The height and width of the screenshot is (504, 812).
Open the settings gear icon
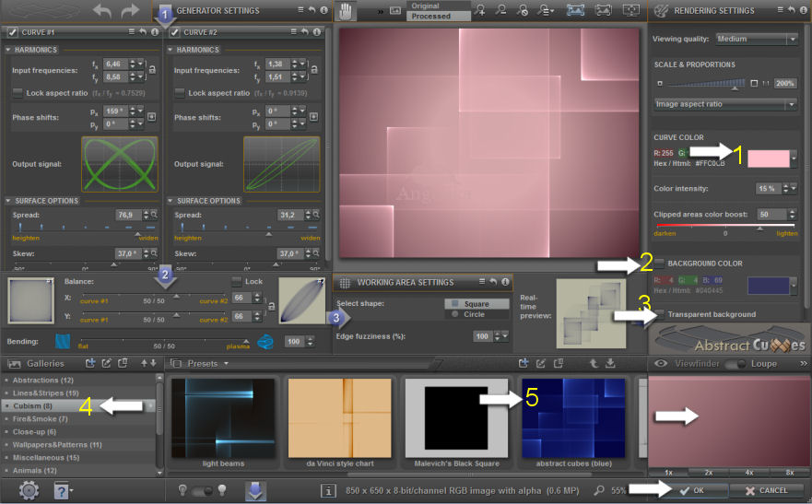(28, 489)
